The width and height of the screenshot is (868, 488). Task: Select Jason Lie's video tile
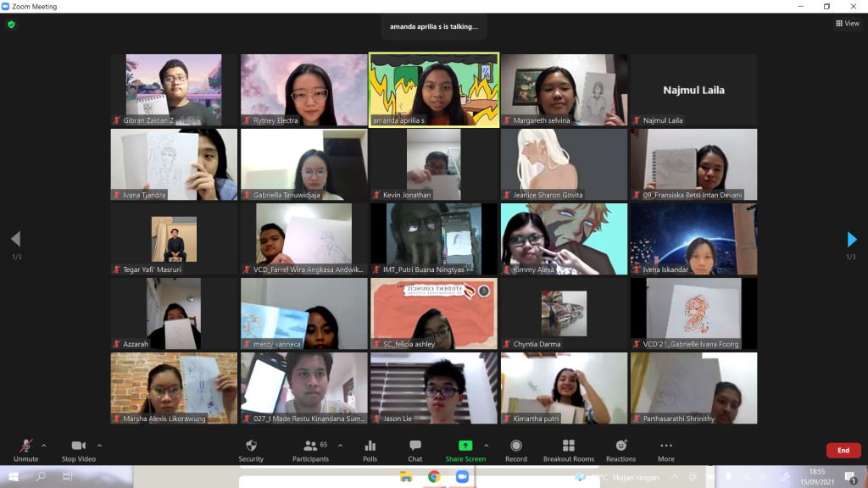(434, 388)
